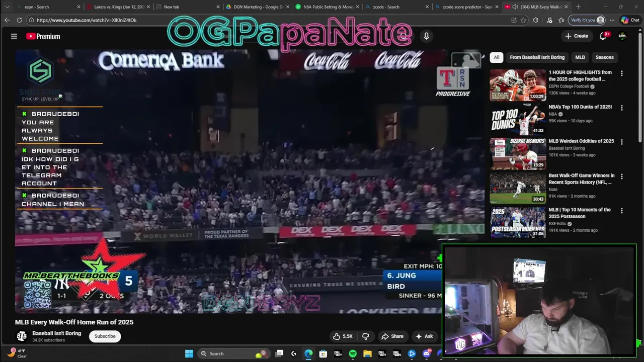Like the video with thumbs-up 5.5K
This screenshot has height=362, width=644.
coord(342,336)
